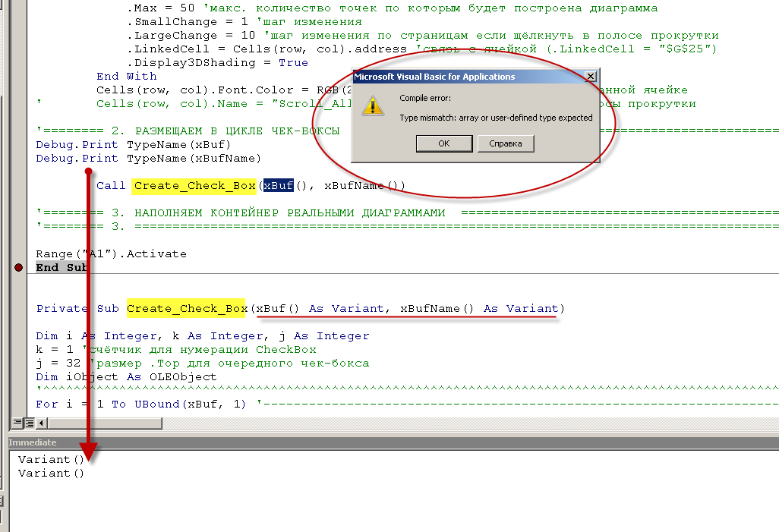Click the horizontal scrollbar left arrow
Viewport: 779px width, 532px height.
click(x=39, y=423)
